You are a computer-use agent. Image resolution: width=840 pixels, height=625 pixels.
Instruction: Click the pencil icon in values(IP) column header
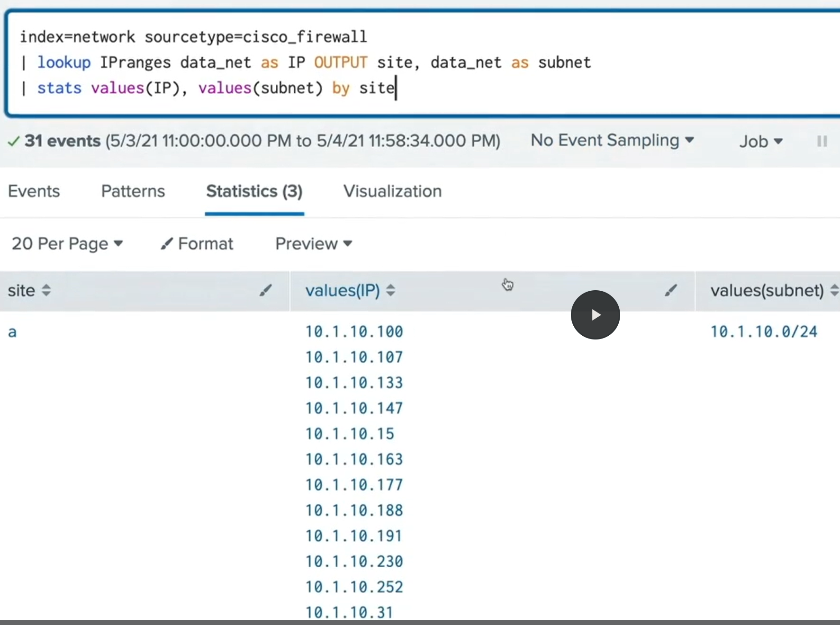pos(670,290)
